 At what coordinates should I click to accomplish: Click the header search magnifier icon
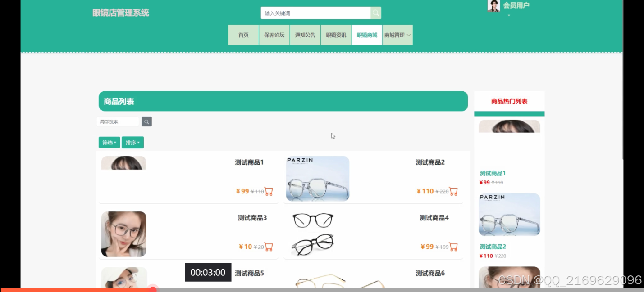point(376,13)
